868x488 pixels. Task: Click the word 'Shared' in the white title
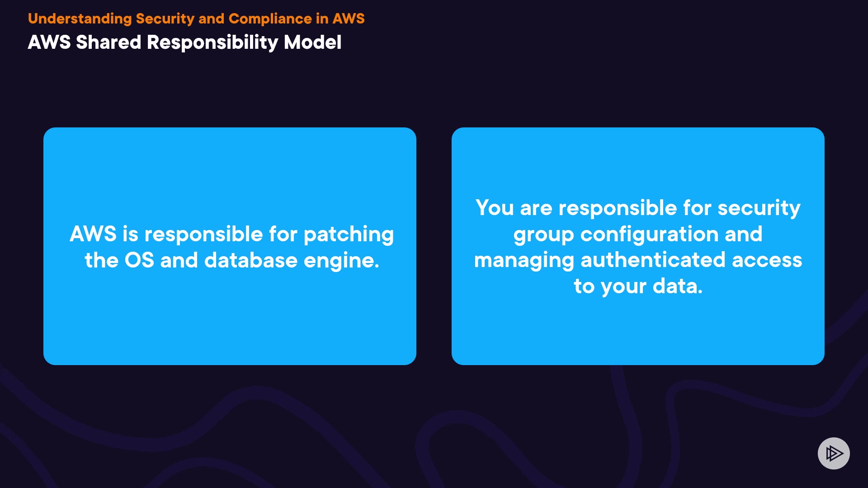pos(108,42)
